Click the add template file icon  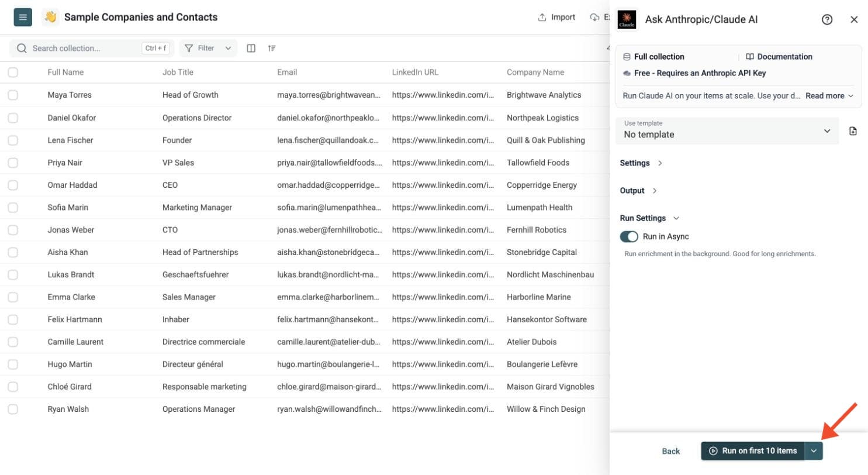click(x=853, y=131)
